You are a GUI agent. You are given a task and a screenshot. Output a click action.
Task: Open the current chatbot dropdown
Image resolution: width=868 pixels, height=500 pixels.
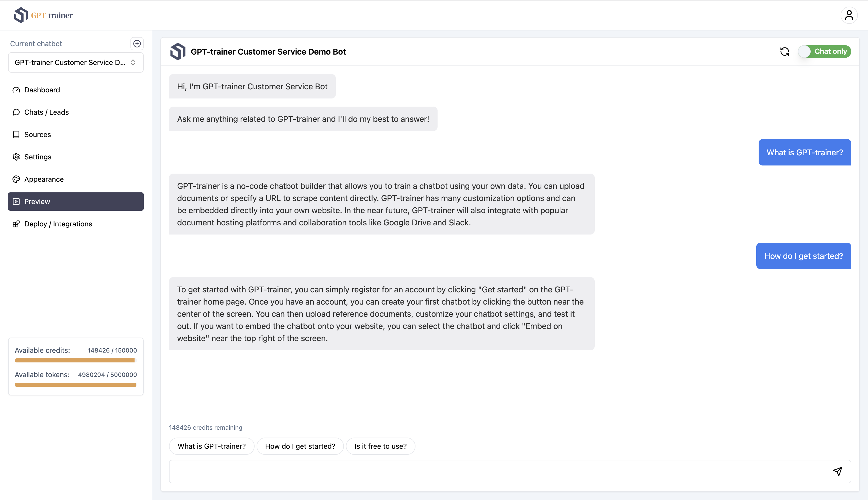coord(76,62)
